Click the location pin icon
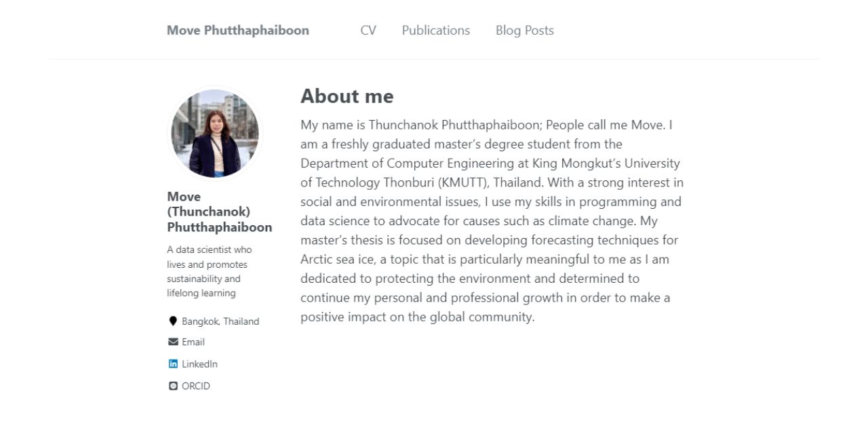868x434 pixels. (x=172, y=320)
